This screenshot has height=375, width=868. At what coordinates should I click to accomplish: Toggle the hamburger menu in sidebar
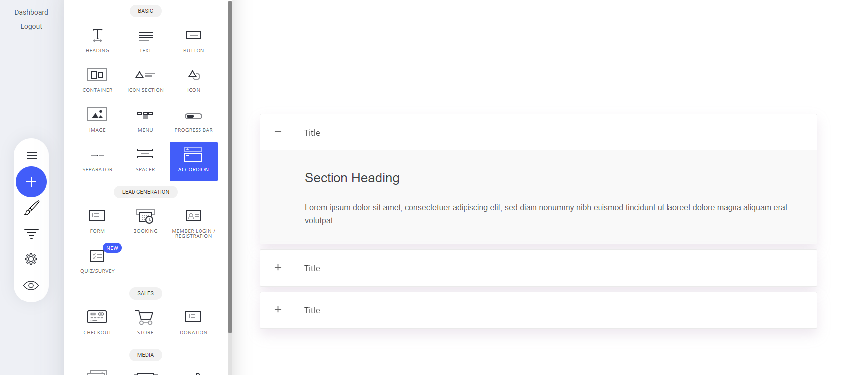click(x=31, y=156)
